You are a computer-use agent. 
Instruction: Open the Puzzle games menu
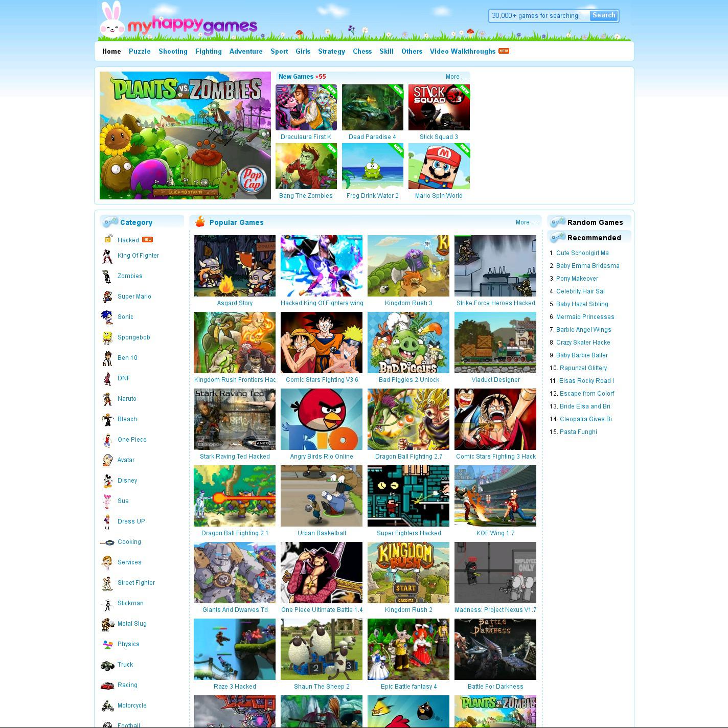coord(140,51)
